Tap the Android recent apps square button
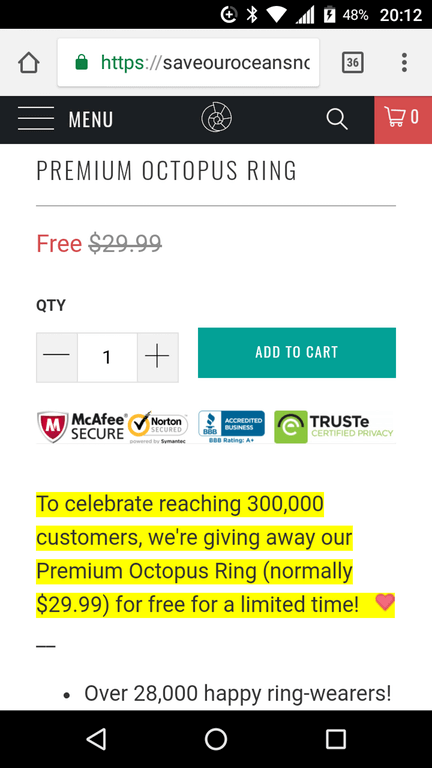Screen dimensions: 432x768 pyautogui.click(x=336, y=739)
